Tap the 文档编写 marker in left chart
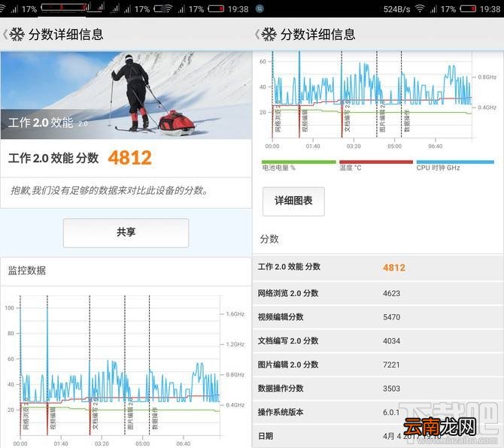The height and width of the screenshot is (448, 504). (x=95, y=414)
